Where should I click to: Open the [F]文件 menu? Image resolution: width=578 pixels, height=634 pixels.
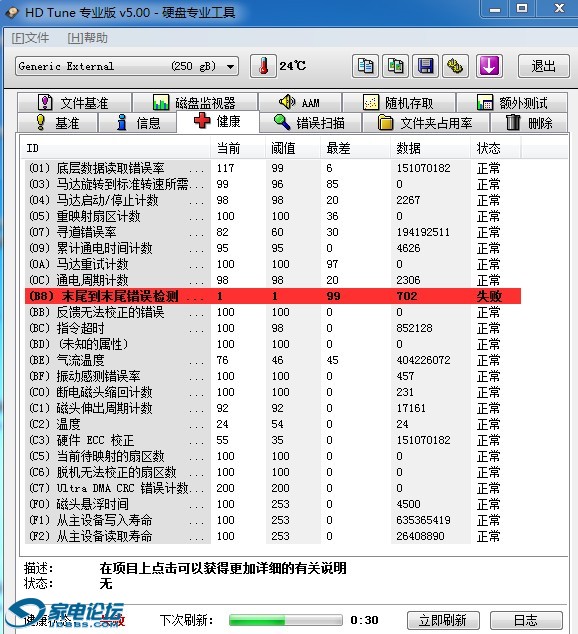coord(30,38)
